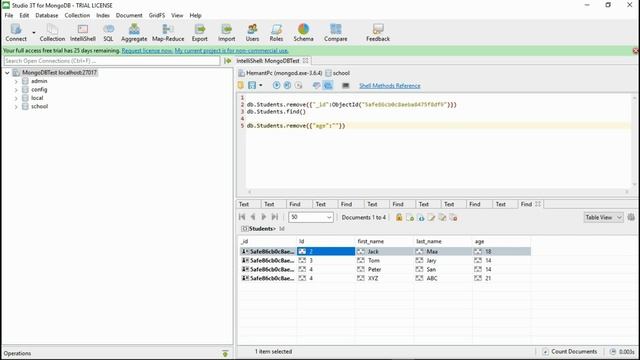Go to next page of results
The image size is (640, 360).
(x=264, y=217)
